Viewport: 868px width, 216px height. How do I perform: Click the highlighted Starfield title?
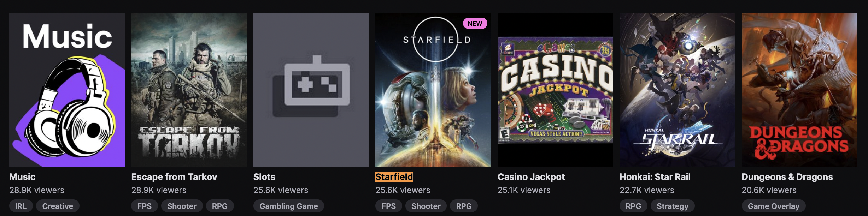click(394, 177)
